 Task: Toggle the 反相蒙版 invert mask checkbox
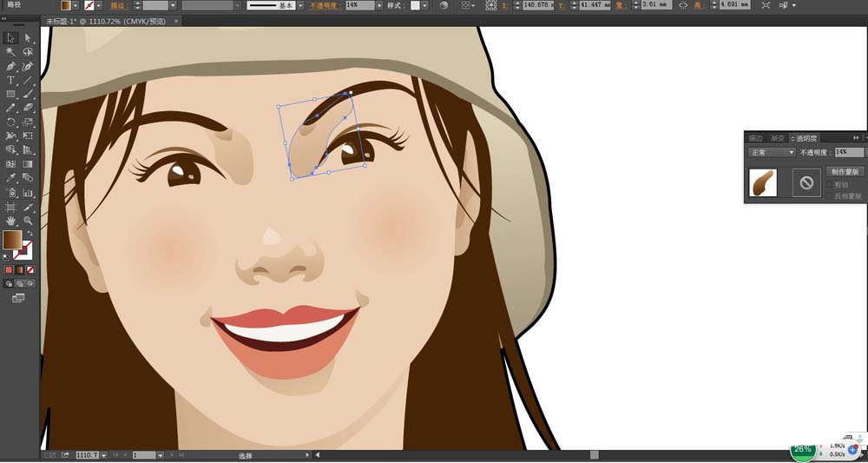pyautogui.click(x=830, y=195)
